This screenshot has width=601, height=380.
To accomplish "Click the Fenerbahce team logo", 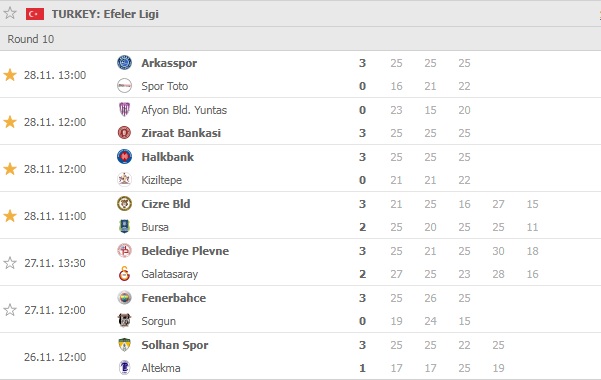I will click(x=124, y=298).
